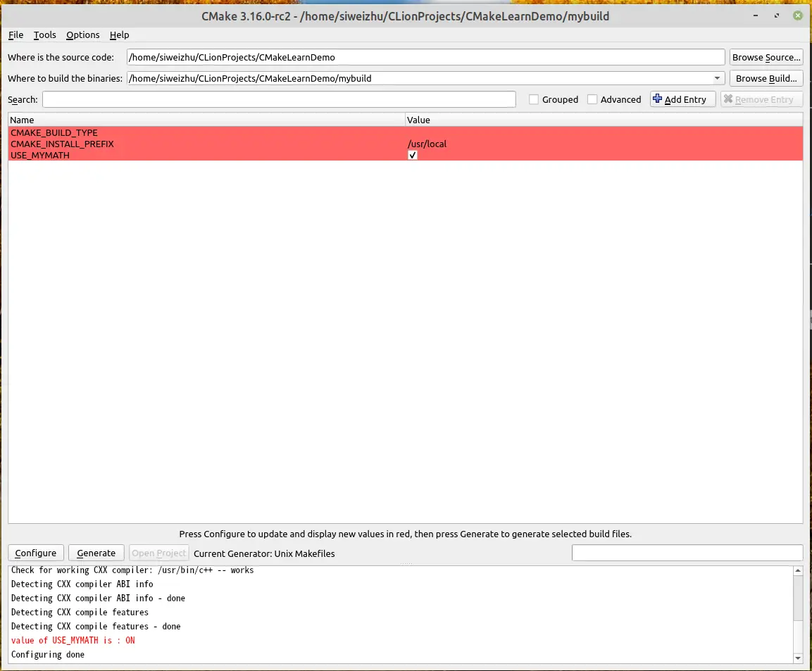Click the progress bar beside Current Generator
812x671 pixels.
tap(687, 553)
